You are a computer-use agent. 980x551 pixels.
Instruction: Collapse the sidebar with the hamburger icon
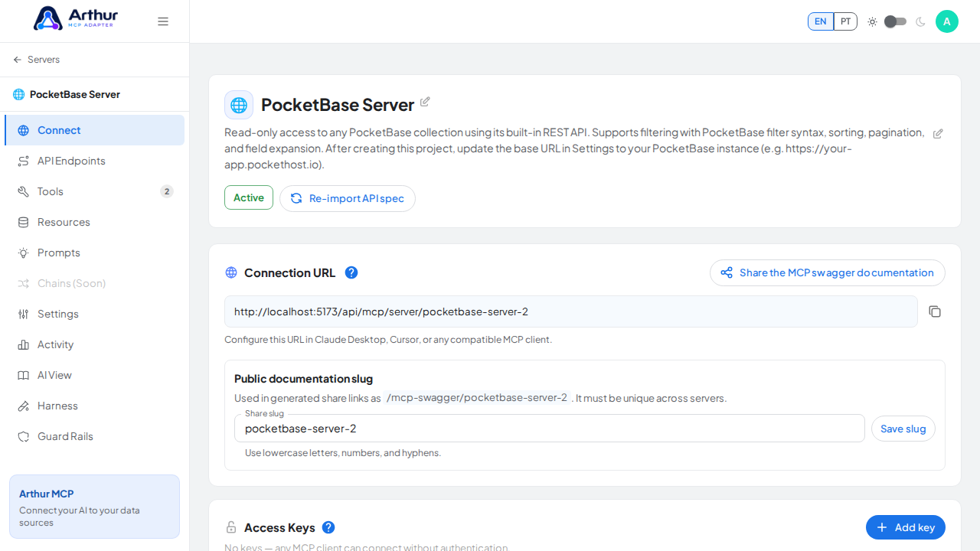[163, 21]
